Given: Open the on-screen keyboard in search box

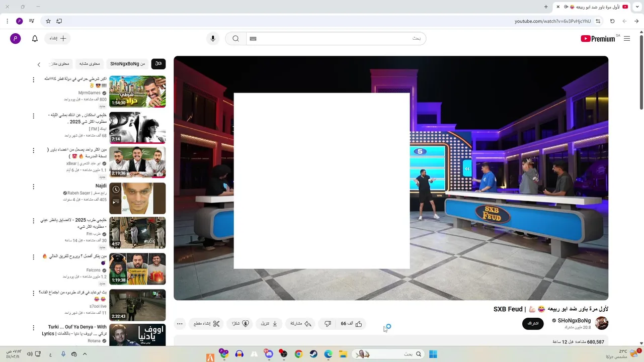Looking at the screenshot, I should (253, 39).
